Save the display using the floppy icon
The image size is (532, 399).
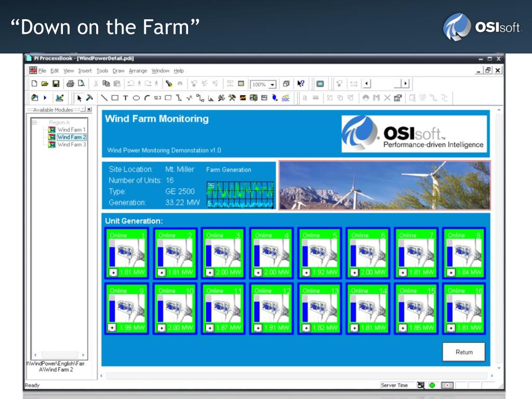pos(56,84)
